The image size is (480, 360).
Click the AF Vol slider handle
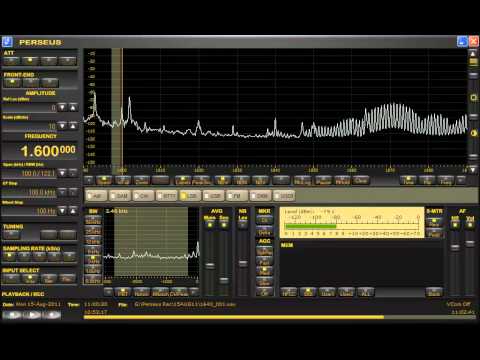[470, 244]
